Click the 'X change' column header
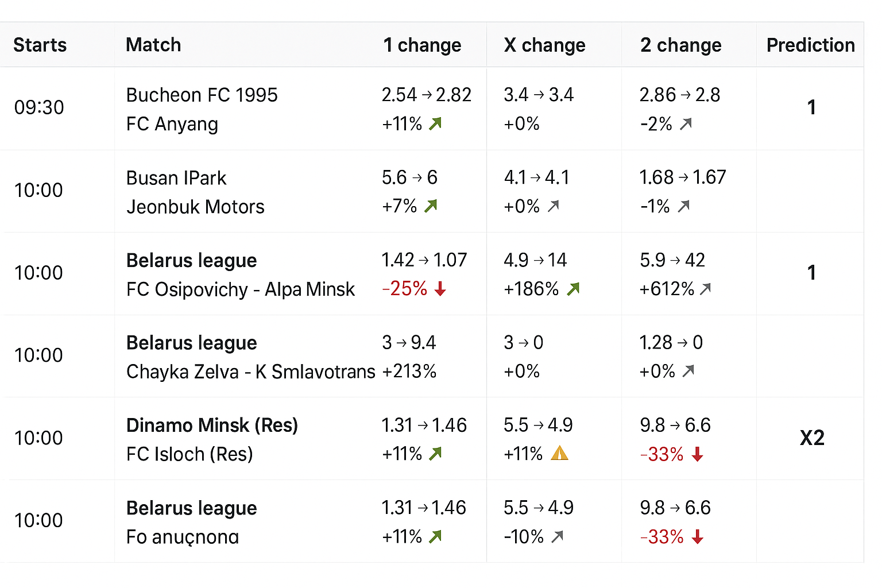This screenshot has width=882, height=588. [544, 45]
